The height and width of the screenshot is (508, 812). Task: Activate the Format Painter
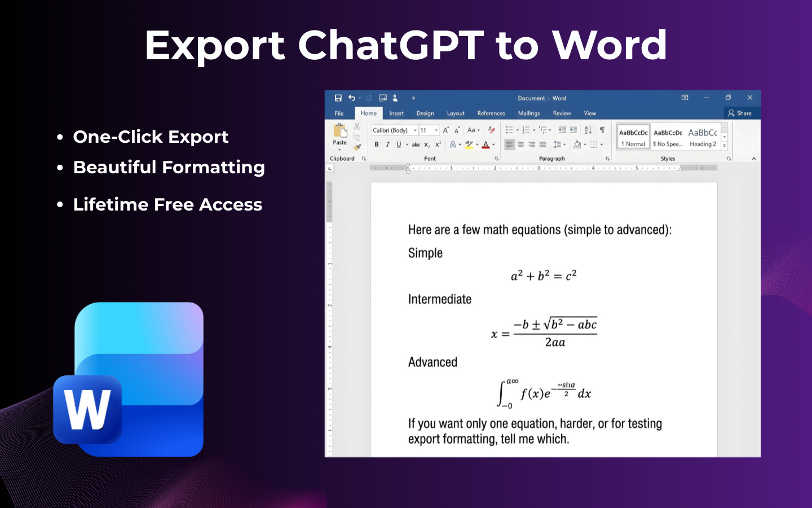(x=356, y=148)
